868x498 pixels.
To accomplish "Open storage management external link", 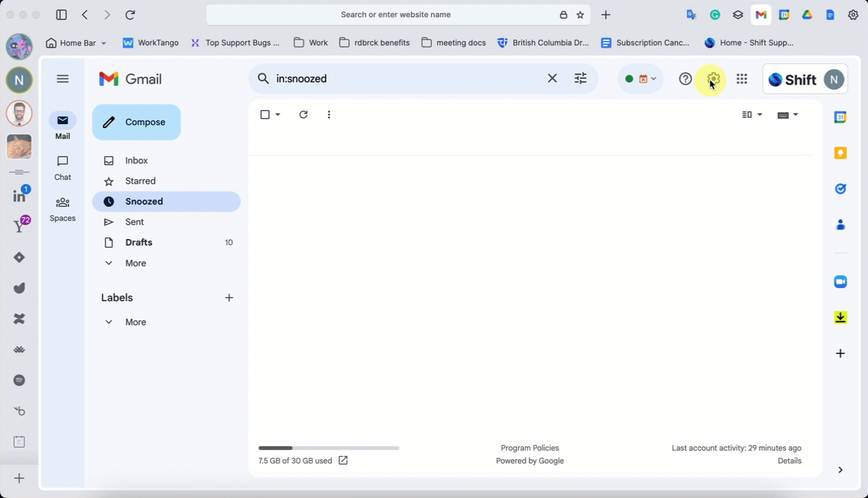I will (x=343, y=460).
